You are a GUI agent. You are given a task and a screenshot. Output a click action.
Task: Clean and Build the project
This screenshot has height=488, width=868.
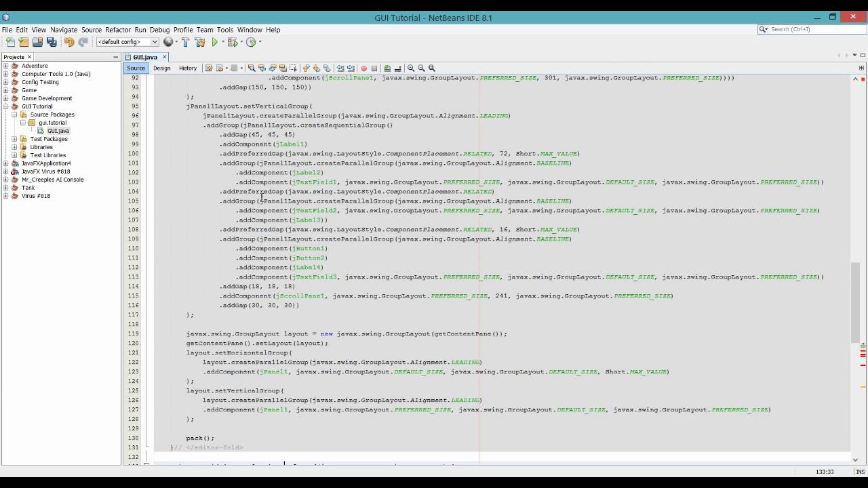tap(199, 42)
